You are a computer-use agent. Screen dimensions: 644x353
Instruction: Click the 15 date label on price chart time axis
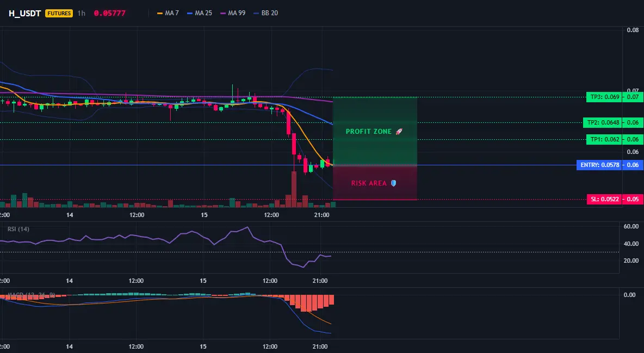[204, 215]
